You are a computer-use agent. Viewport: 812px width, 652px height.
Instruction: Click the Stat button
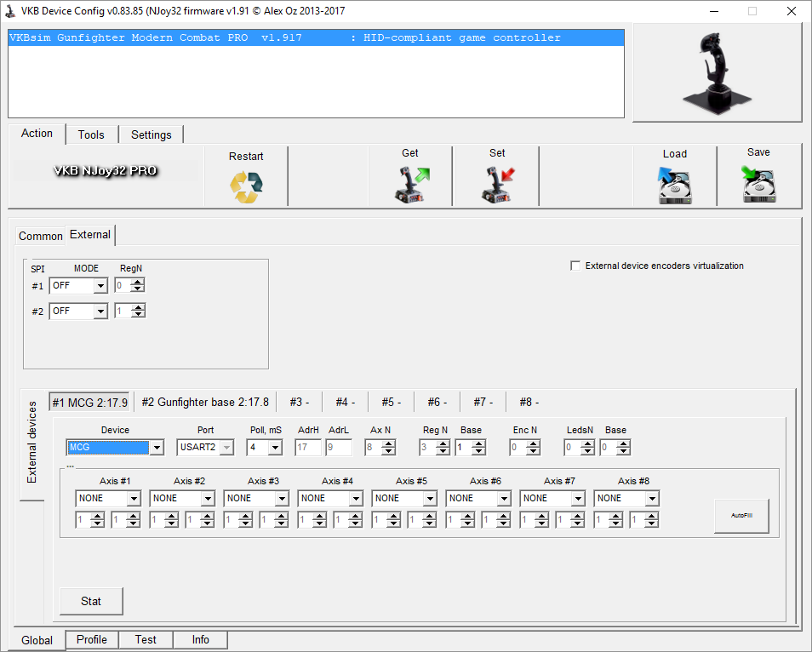[91, 601]
